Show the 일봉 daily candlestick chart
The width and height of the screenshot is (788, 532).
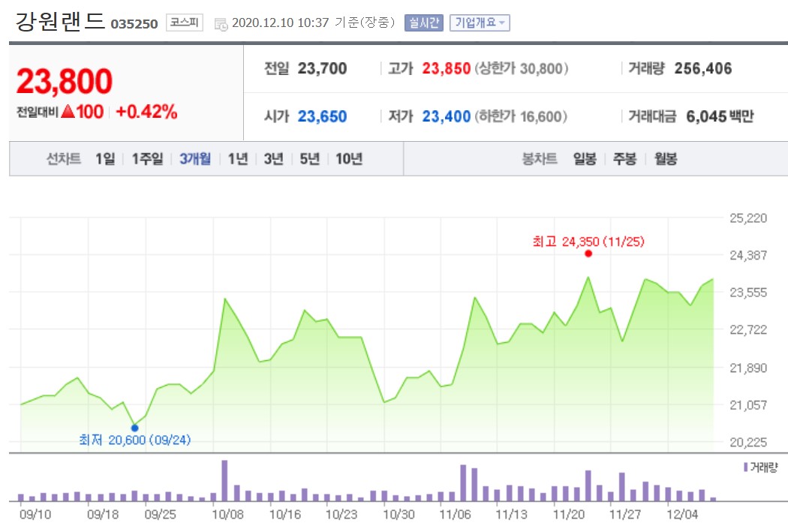pos(585,159)
